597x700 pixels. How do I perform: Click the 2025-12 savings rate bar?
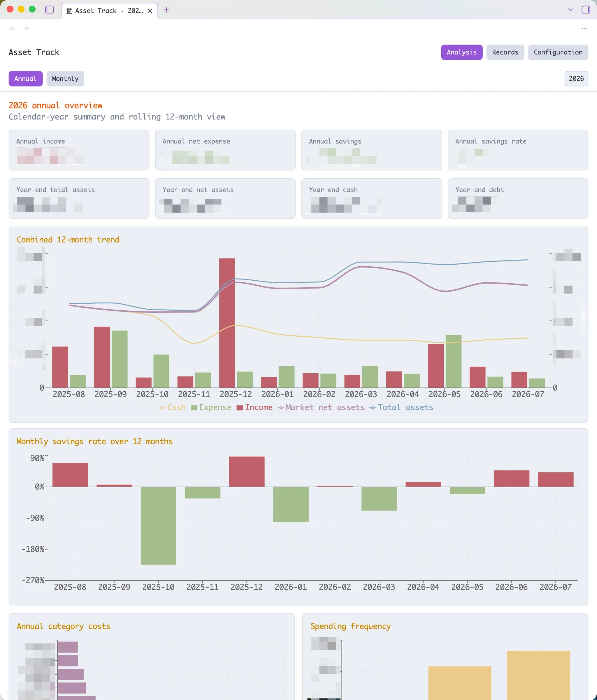point(247,472)
